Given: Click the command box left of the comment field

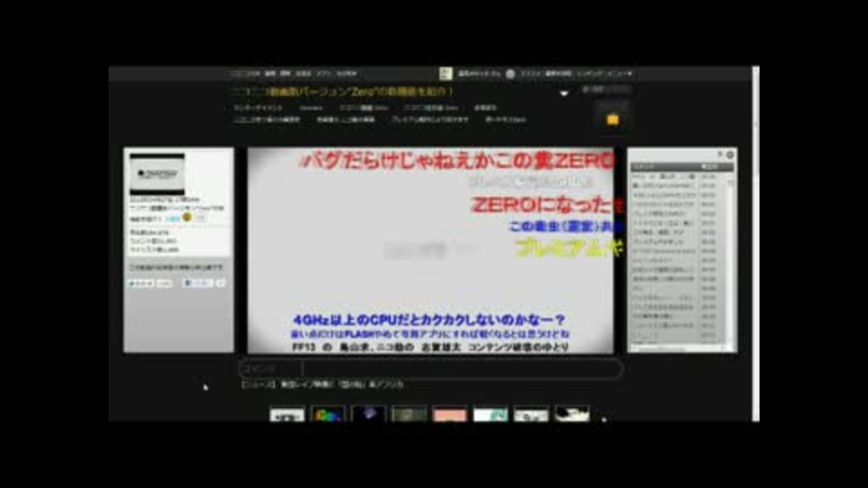Looking at the screenshot, I should tap(270, 369).
